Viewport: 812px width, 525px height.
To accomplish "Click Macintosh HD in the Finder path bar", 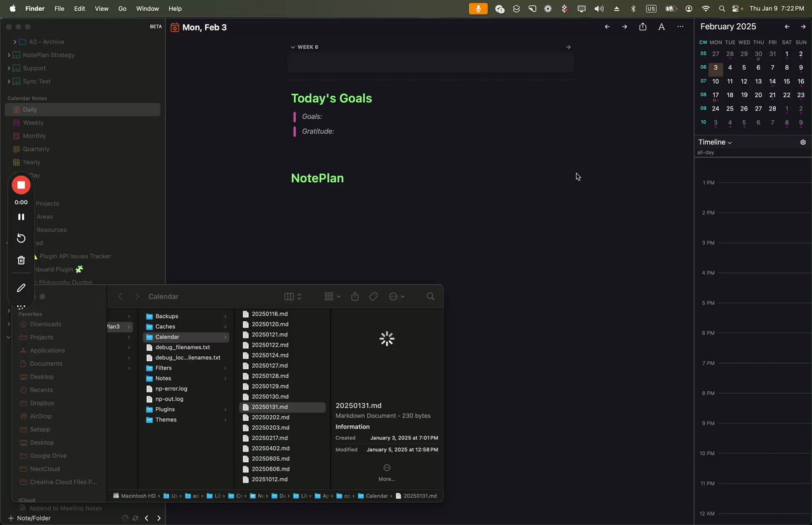I will pyautogui.click(x=134, y=496).
